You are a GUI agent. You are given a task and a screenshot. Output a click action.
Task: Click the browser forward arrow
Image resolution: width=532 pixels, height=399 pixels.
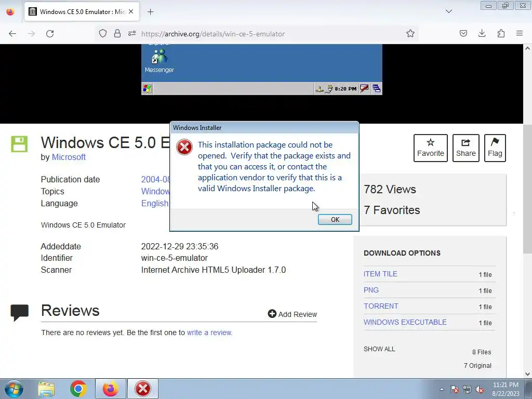pyautogui.click(x=31, y=34)
